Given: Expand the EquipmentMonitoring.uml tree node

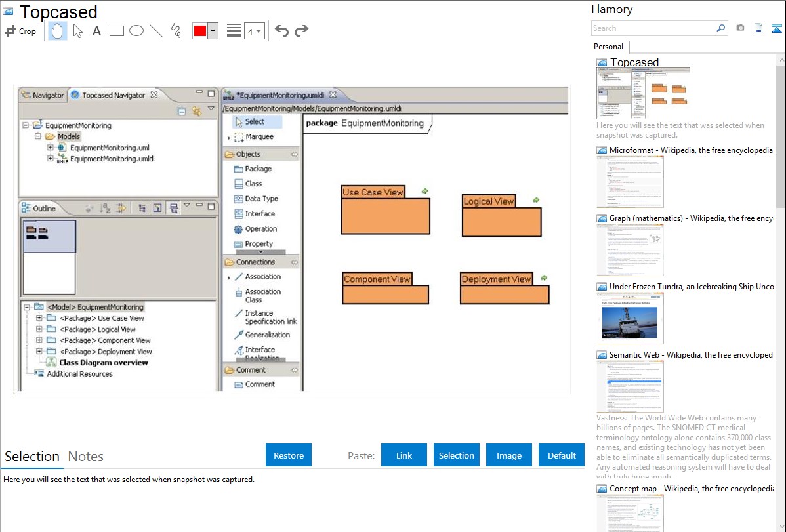Looking at the screenshot, I should pos(50,148).
